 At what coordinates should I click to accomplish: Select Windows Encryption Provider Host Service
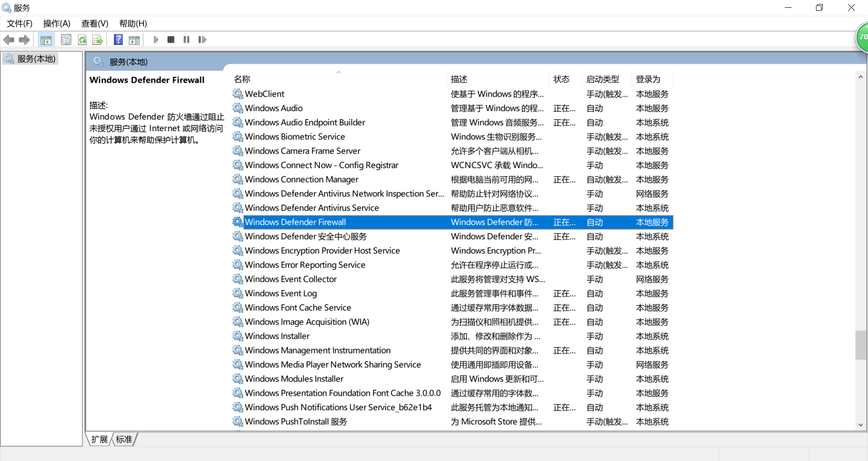pyautogui.click(x=453, y=250)
